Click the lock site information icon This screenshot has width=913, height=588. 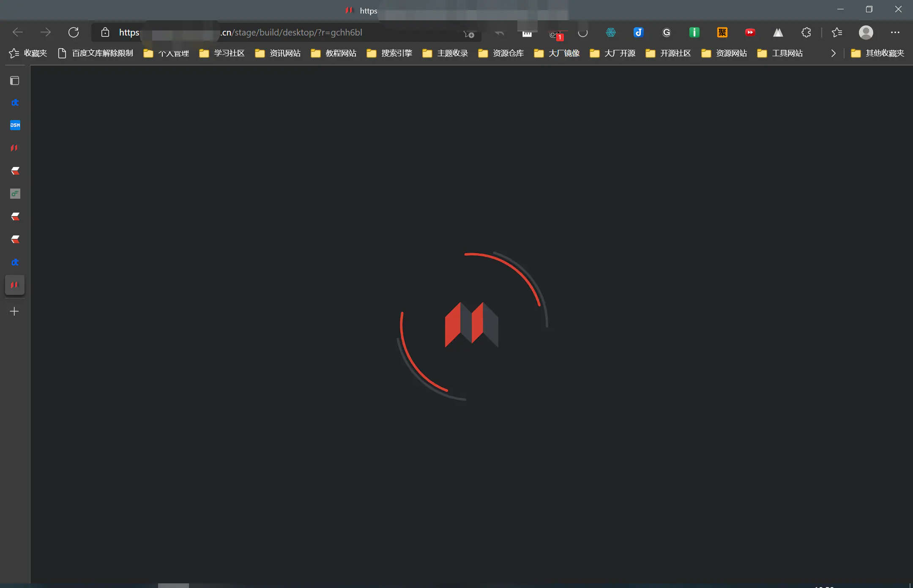point(105,33)
